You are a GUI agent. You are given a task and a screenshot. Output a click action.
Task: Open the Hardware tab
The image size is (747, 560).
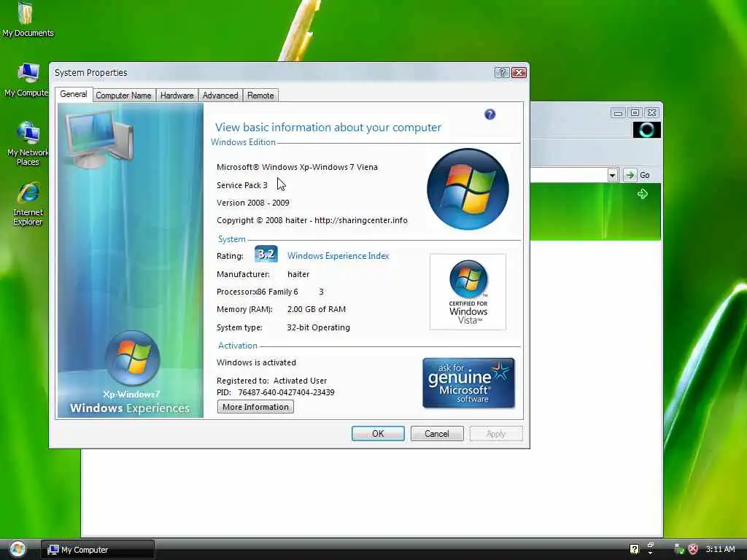[x=177, y=96]
